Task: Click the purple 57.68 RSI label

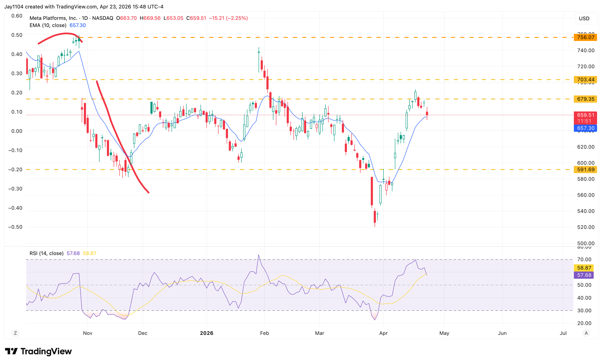Action: click(584, 275)
